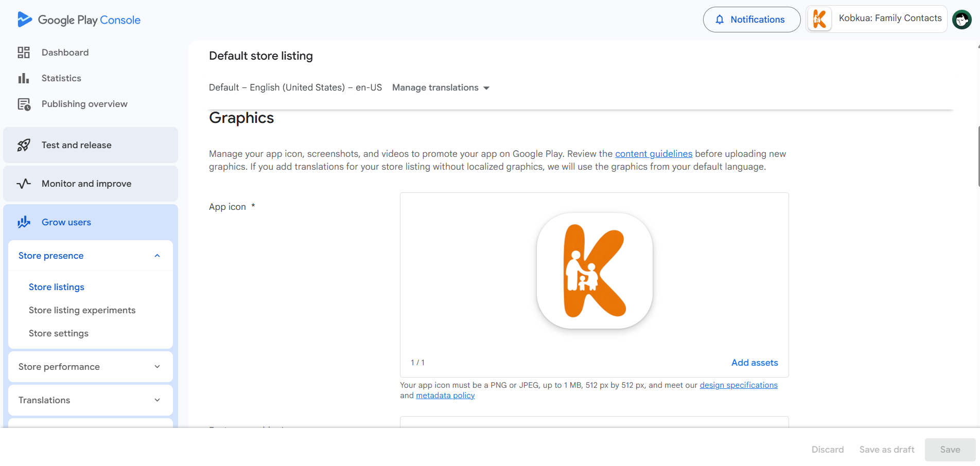
Task: Click the Test and release rocket icon
Action: (23, 145)
